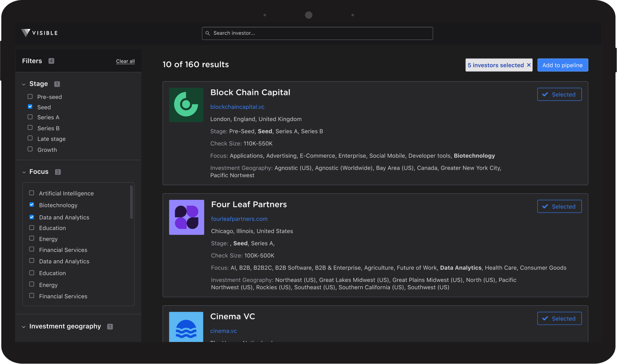This screenshot has height=364, width=617.
Task: Check the Series B stage filter
Action: [x=30, y=128]
